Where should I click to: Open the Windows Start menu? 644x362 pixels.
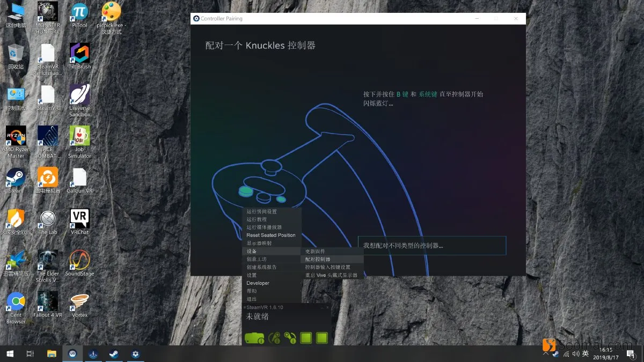point(10,353)
